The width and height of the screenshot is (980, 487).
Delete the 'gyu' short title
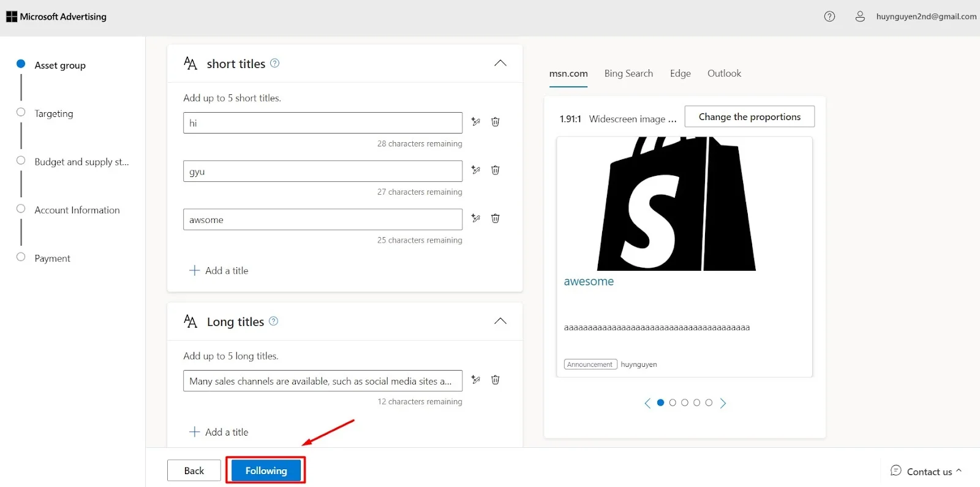coord(496,170)
